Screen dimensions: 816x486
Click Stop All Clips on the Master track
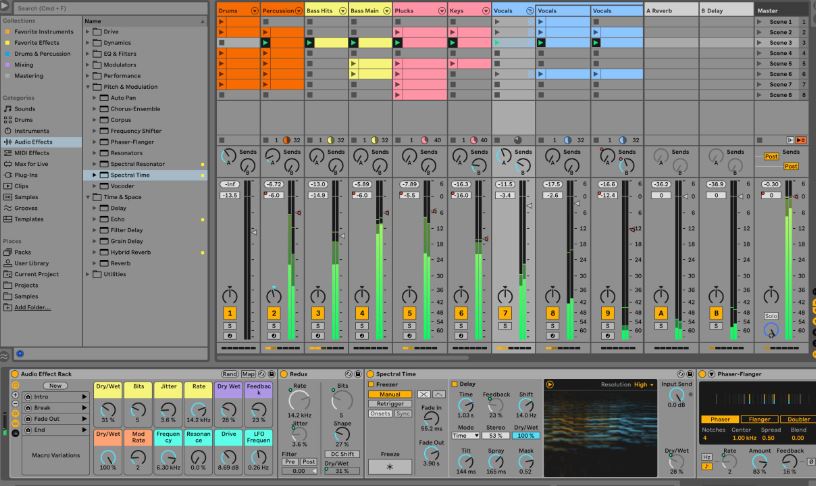[x=759, y=140]
